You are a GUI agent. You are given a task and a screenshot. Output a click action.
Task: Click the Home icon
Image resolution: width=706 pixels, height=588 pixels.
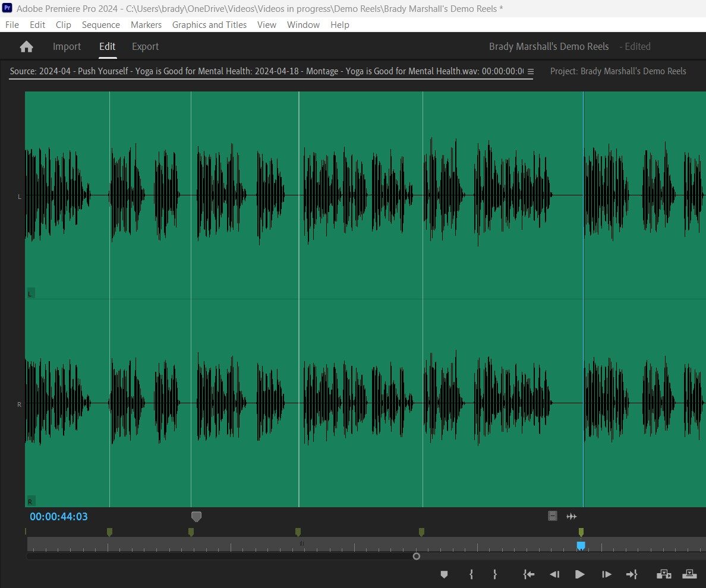click(27, 46)
